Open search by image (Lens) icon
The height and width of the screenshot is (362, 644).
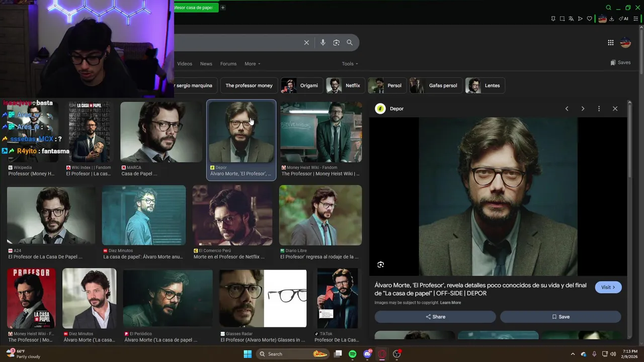(x=336, y=43)
